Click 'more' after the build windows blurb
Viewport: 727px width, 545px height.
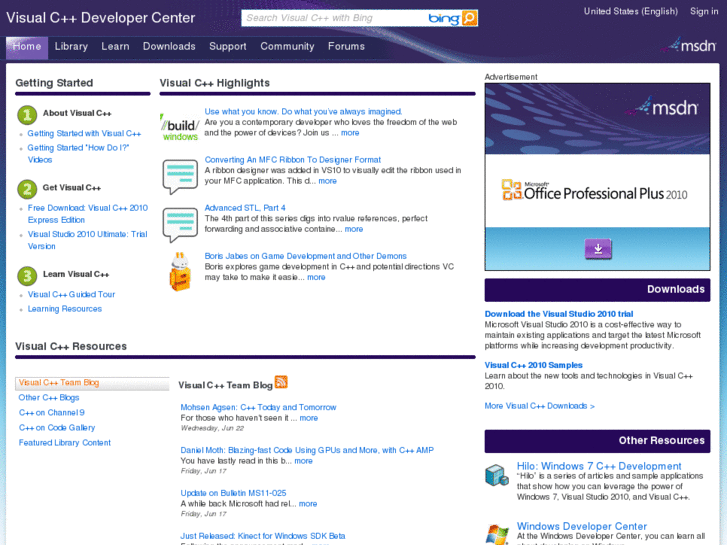point(350,133)
